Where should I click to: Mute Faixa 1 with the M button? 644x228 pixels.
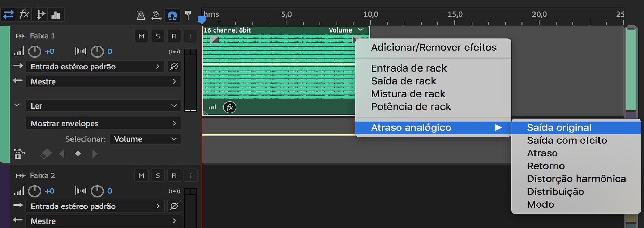(x=141, y=36)
